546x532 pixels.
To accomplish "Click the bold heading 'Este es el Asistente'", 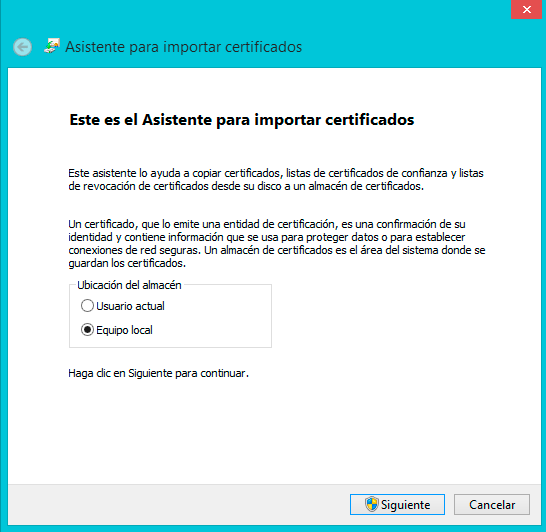I will click(242, 120).
